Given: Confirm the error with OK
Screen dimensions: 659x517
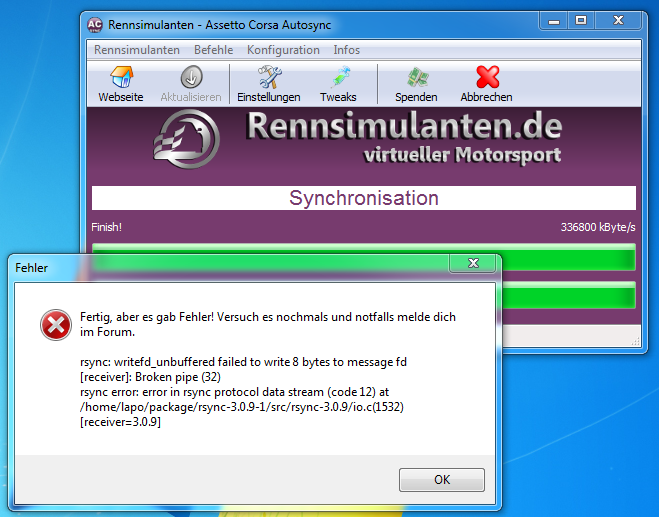Looking at the screenshot, I should [x=441, y=480].
